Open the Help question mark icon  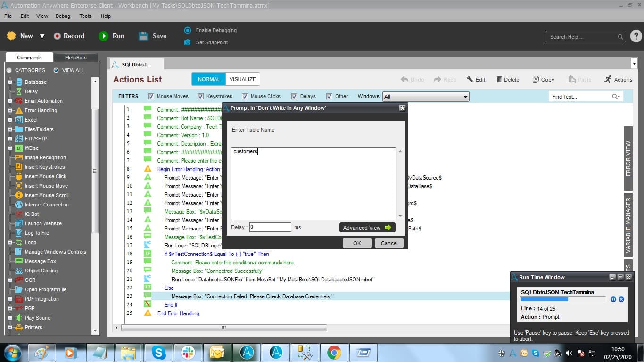(x=636, y=36)
